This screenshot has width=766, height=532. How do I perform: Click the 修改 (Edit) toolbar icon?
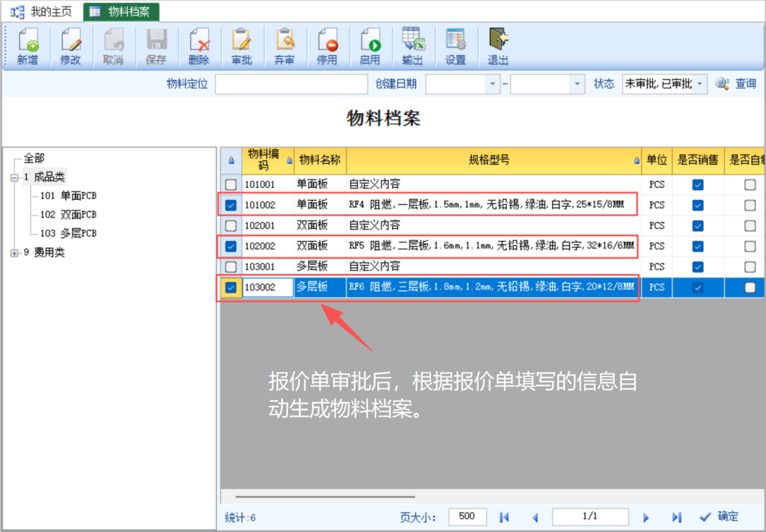[x=70, y=46]
